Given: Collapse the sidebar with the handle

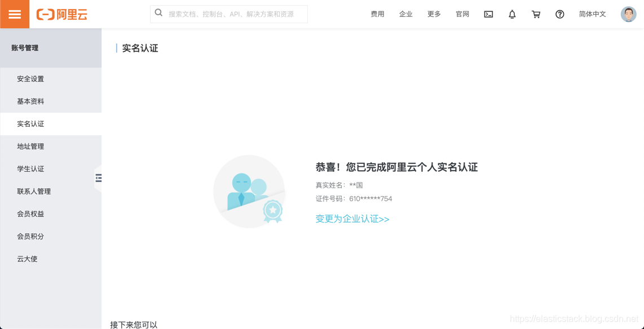Looking at the screenshot, I should (x=98, y=178).
